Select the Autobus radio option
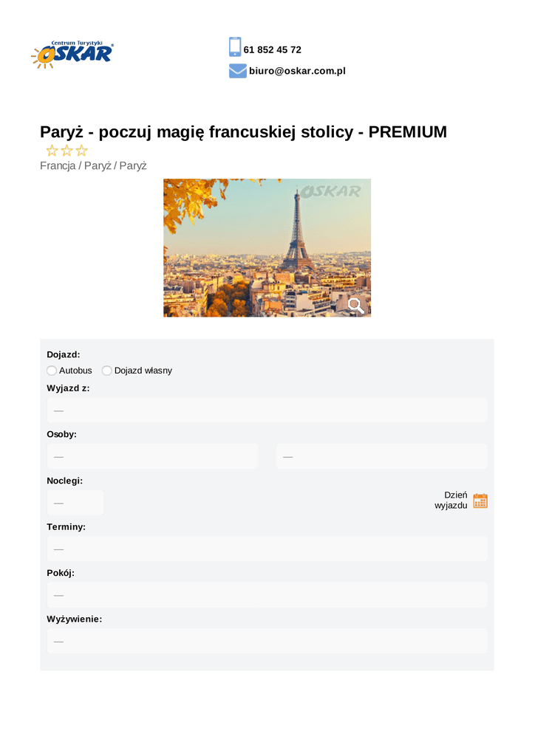This screenshot has width=535, height=756. 52,371
